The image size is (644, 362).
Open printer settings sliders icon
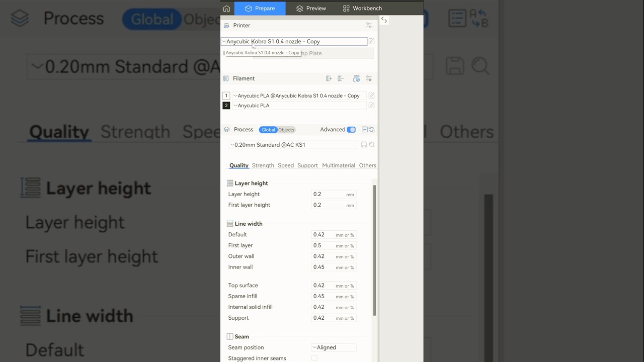[369, 26]
